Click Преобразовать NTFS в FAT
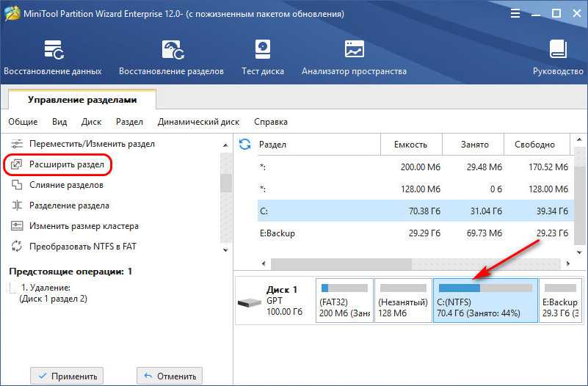The height and width of the screenshot is (386, 588). (82, 246)
